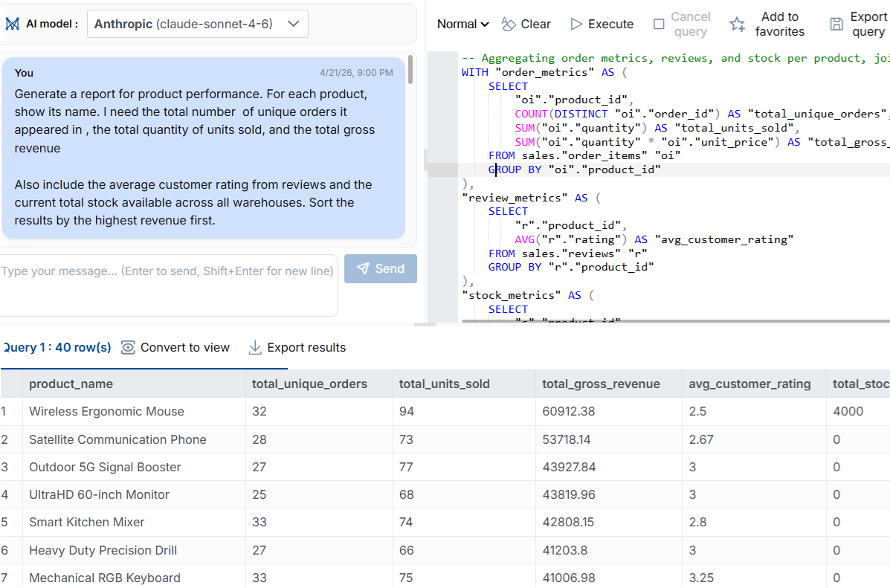This screenshot has width=890, height=588.
Task: Click Add to favorites text
Action: tap(779, 24)
